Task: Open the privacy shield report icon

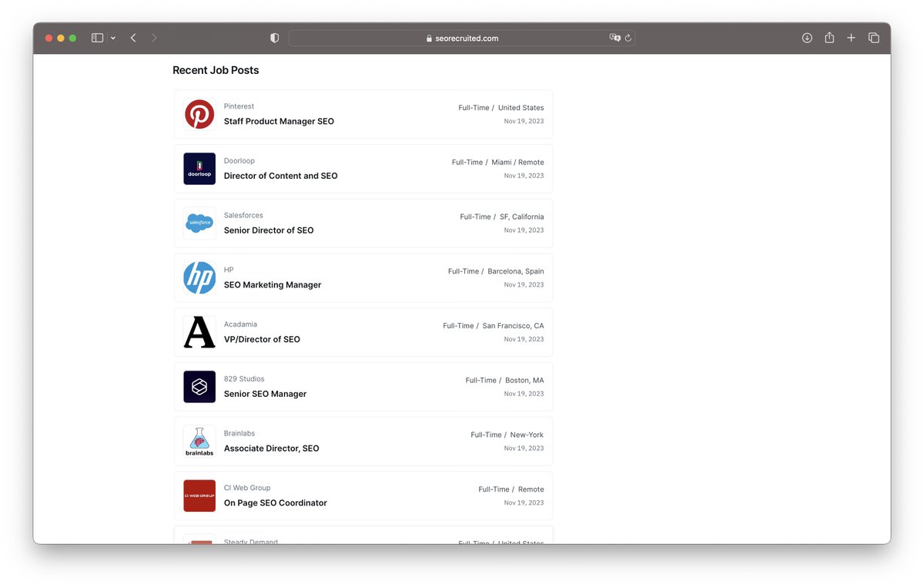Action: point(274,38)
